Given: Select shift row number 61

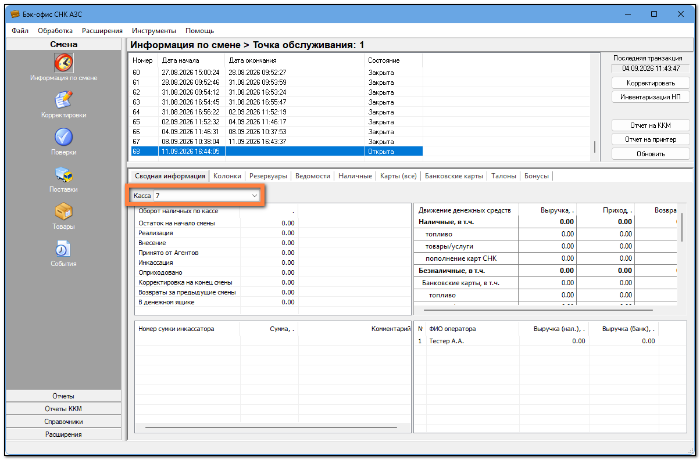Looking at the screenshot, I should 277,82.
